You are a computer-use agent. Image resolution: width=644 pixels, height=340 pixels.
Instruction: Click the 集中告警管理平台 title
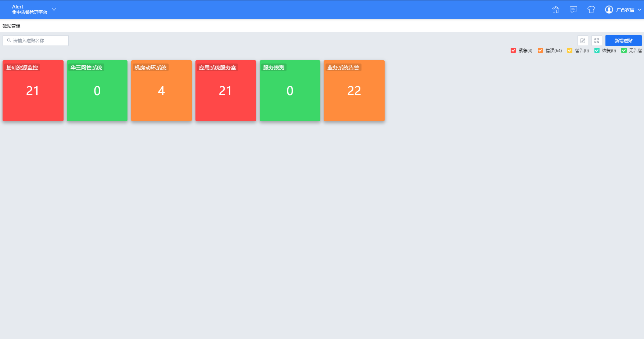[30, 12]
